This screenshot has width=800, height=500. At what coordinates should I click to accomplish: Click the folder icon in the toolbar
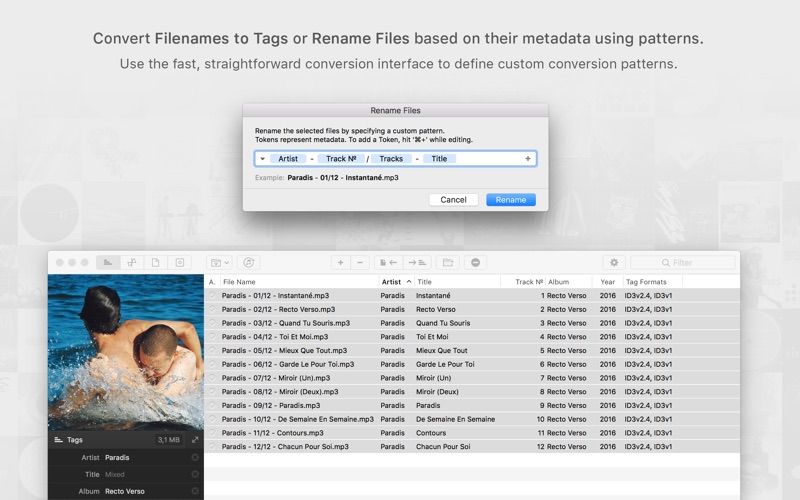448,262
